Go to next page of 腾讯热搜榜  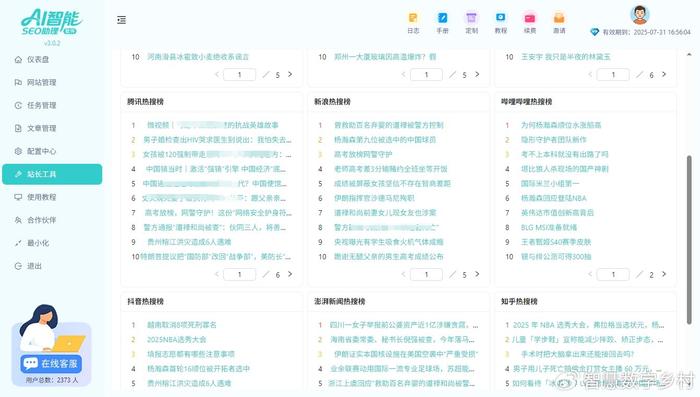(x=290, y=274)
